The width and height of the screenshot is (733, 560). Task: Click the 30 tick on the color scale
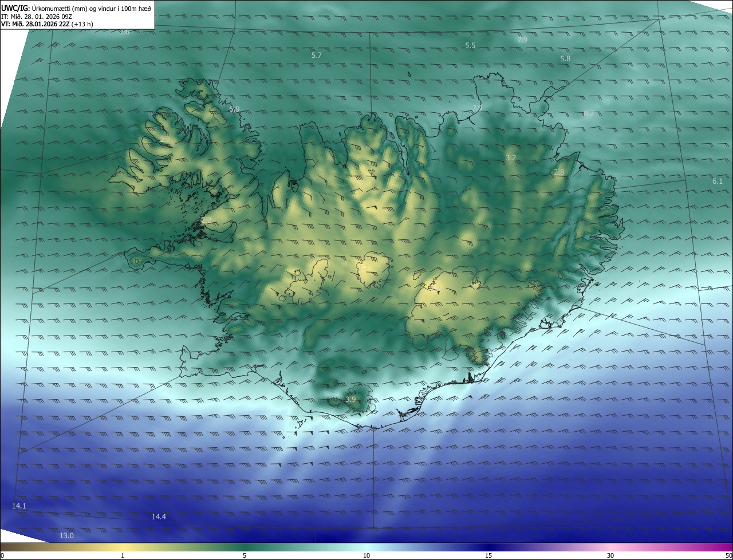click(x=610, y=555)
